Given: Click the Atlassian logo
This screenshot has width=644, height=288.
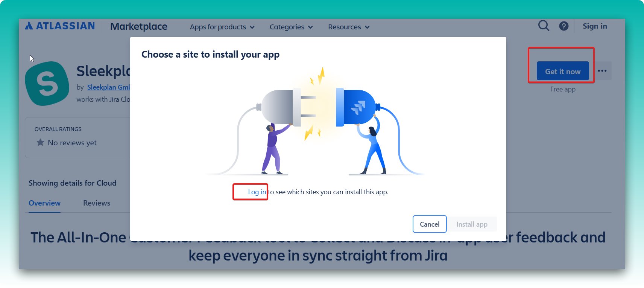Looking at the screenshot, I should pos(60,26).
